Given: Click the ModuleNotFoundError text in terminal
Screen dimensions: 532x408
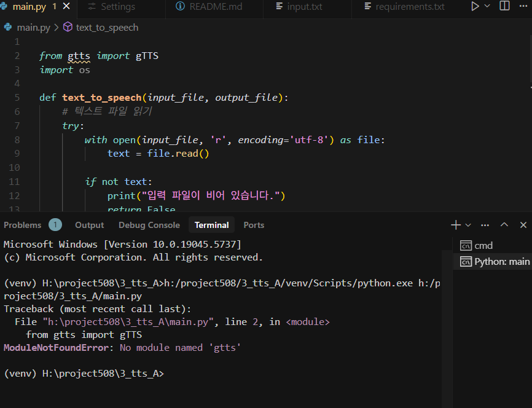Looking at the screenshot, I should coord(56,348).
